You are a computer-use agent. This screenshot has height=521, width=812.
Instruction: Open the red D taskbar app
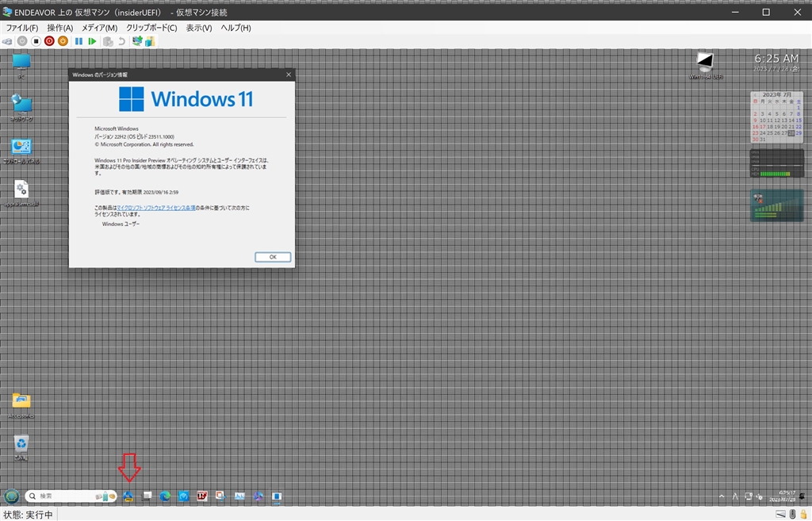pos(202,496)
